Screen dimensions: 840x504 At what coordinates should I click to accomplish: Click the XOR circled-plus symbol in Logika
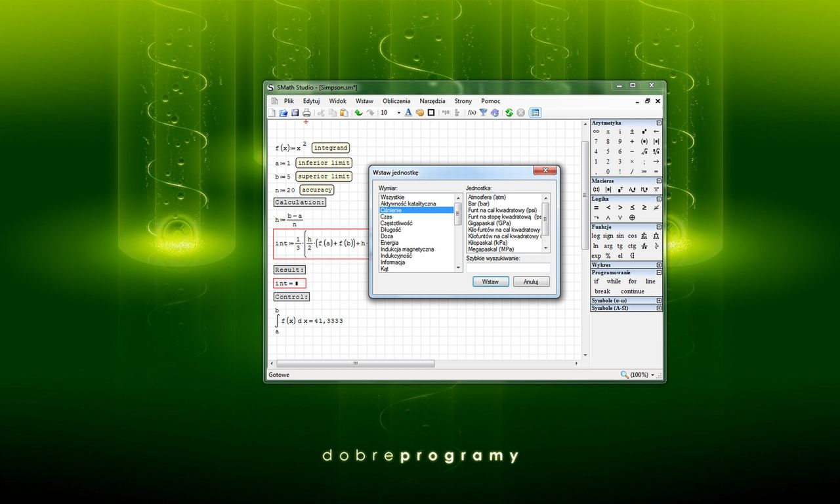tap(632, 218)
